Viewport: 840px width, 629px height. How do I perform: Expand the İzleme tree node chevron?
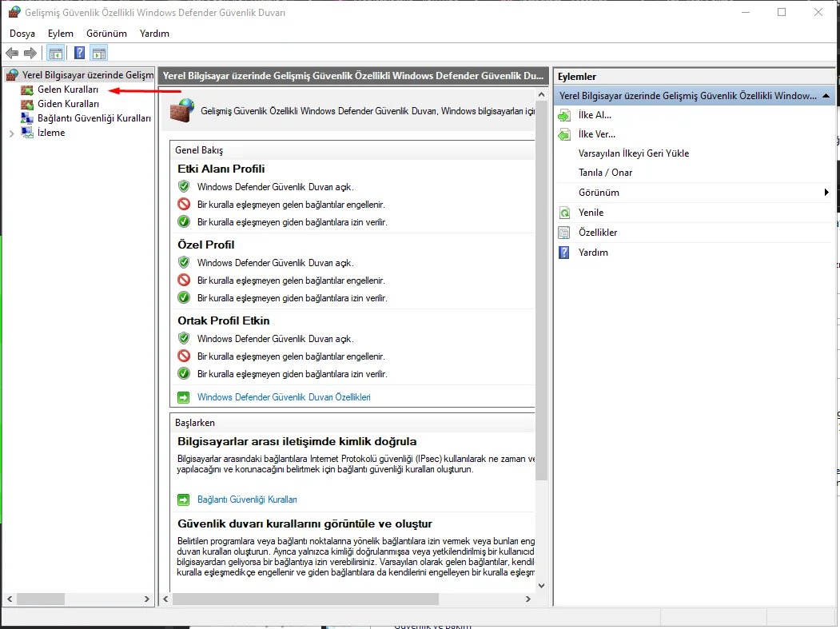[11, 133]
